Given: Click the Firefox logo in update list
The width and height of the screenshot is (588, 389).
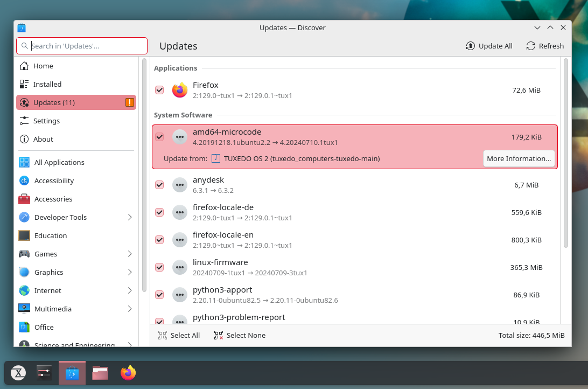Looking at the screenshot, I should pyautogui.click(x=180, y=90).
